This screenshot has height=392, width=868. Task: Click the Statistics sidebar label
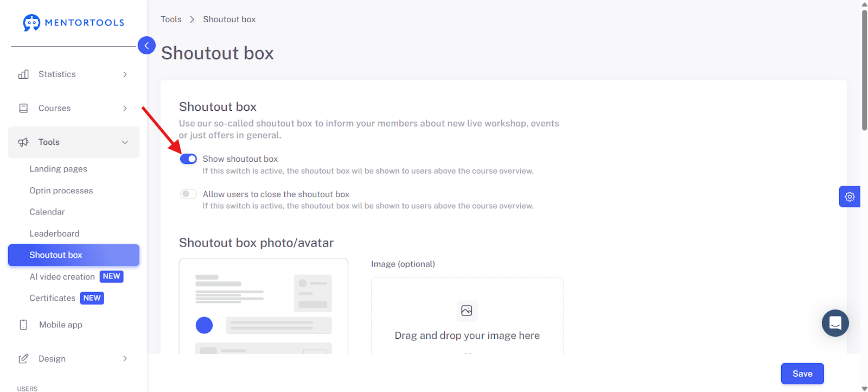pyautogui.click(x=57, y=74)
